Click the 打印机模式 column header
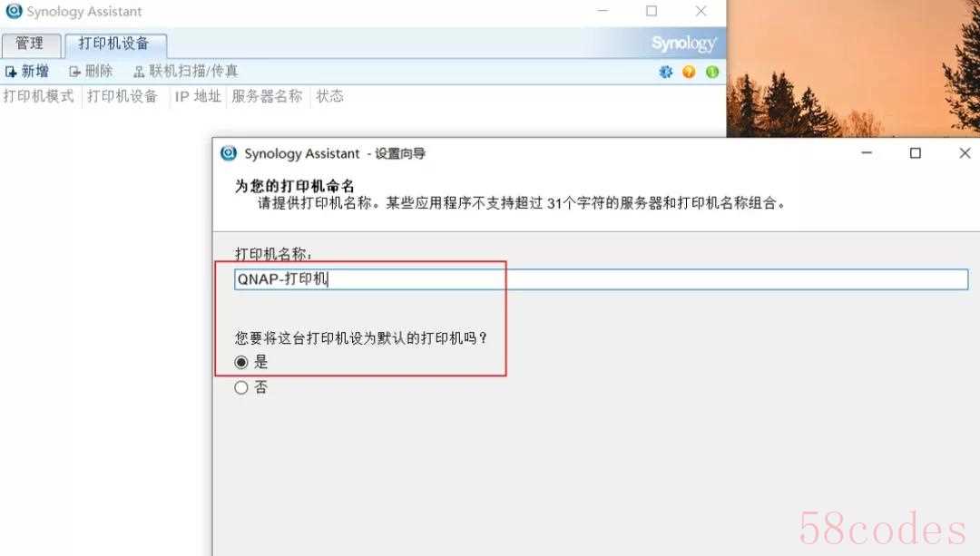 [x=39, y=96]
